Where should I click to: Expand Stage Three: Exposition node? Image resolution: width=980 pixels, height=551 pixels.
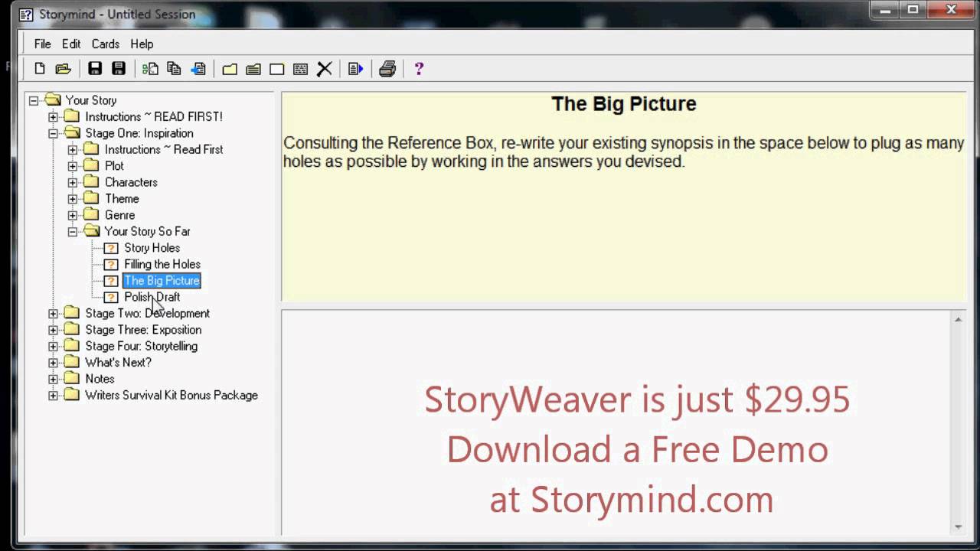(53, 330)
